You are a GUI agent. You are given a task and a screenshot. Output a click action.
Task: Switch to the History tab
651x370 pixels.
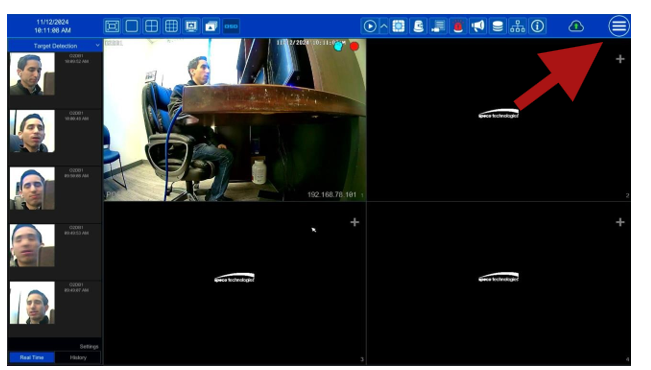tap(78, 358)
